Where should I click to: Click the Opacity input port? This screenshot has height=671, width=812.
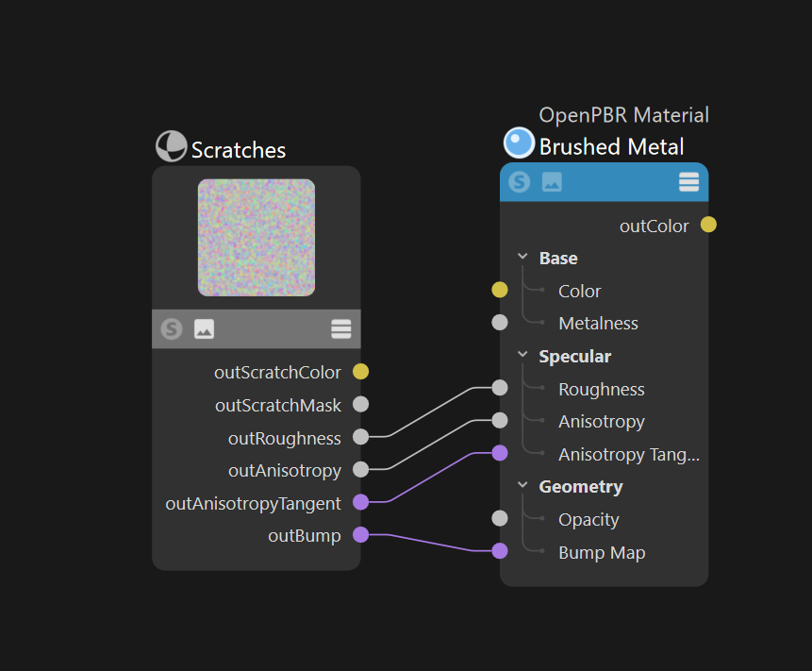pos(500,518)
